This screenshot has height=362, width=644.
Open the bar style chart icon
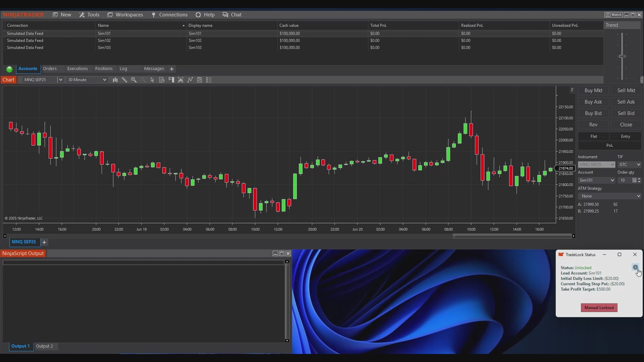click(x=115, y=80)
